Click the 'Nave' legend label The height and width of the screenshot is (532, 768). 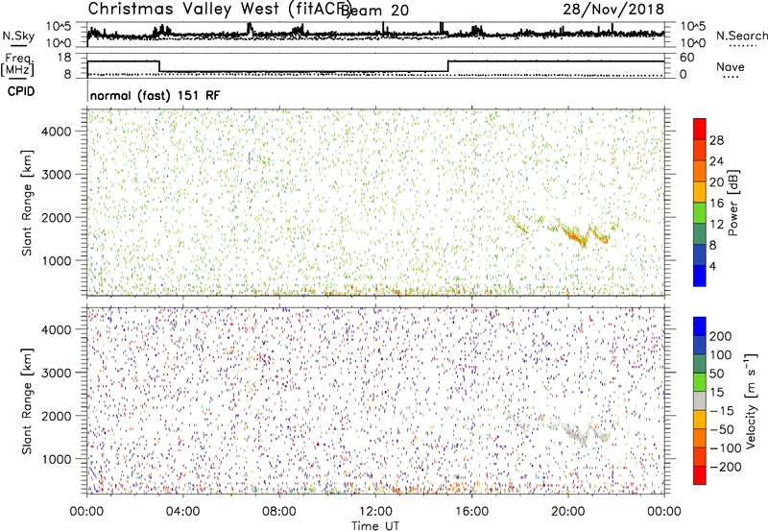[731, 67]
